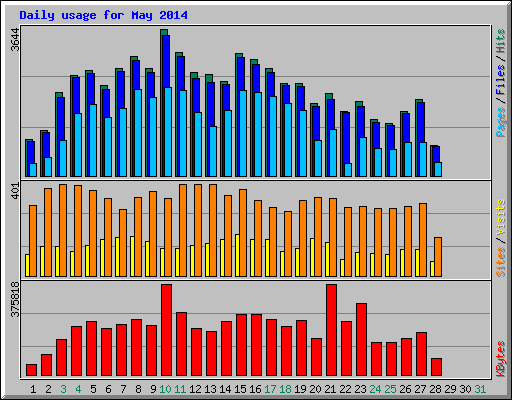Select the orange Visits bar for day 28
512x400 pixels.
click(438, 257)
